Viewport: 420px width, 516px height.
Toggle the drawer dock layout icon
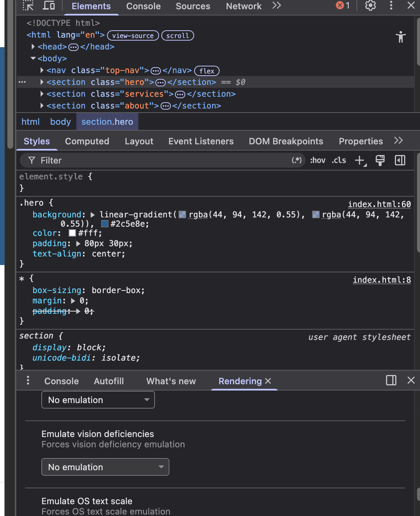(391, 380)
